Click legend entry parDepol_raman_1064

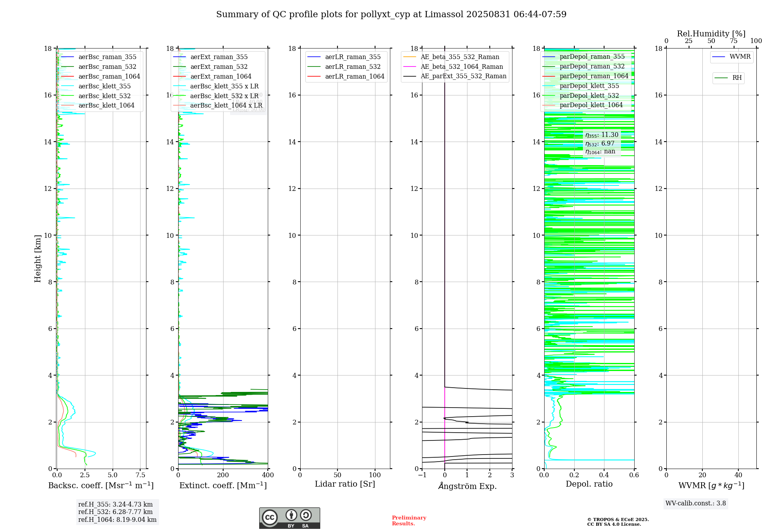click(x=586, y=76)
